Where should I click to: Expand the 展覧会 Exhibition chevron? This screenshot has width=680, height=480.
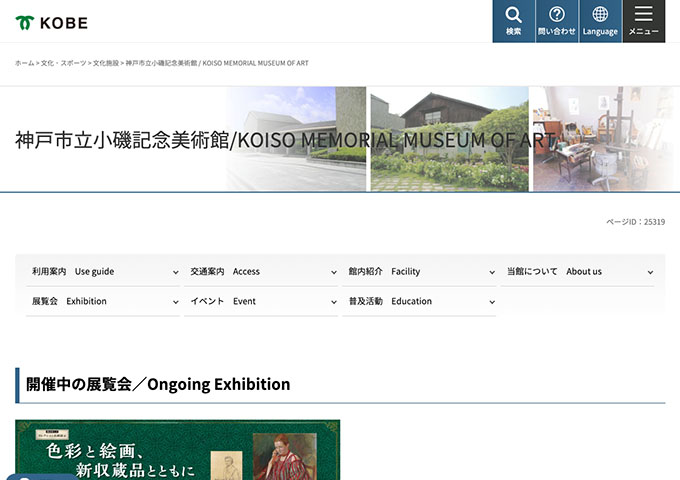(x=176, y=302)
